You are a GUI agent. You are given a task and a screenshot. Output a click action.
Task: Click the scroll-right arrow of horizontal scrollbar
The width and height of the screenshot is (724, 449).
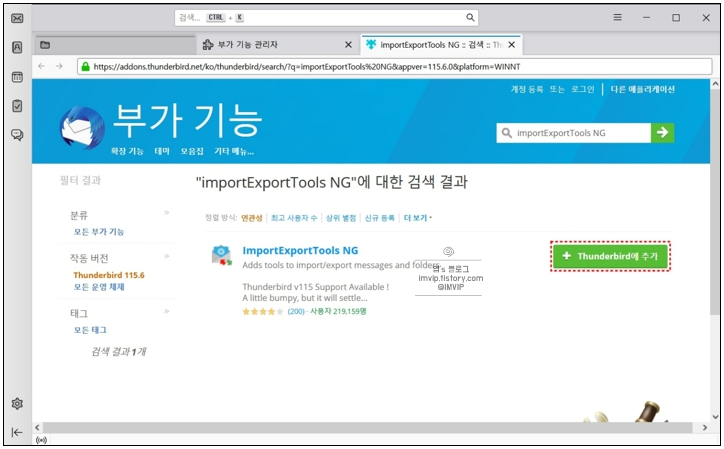point(705,428)
